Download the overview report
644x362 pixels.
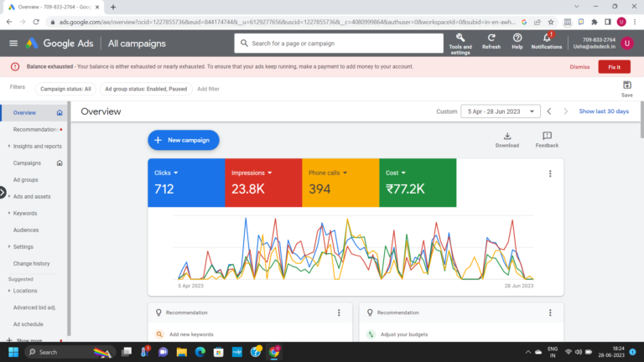click(x=506, y=140)
